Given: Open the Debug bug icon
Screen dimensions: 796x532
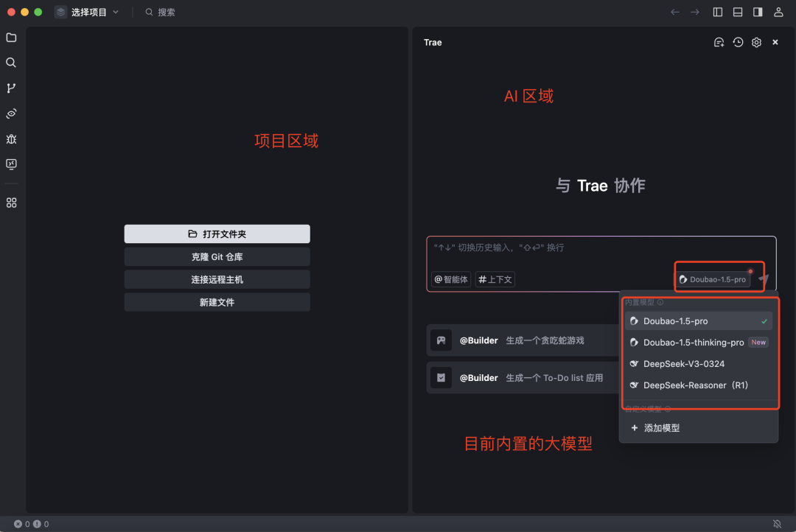Looking at the screenshot, I should click(x=11, y=139).
